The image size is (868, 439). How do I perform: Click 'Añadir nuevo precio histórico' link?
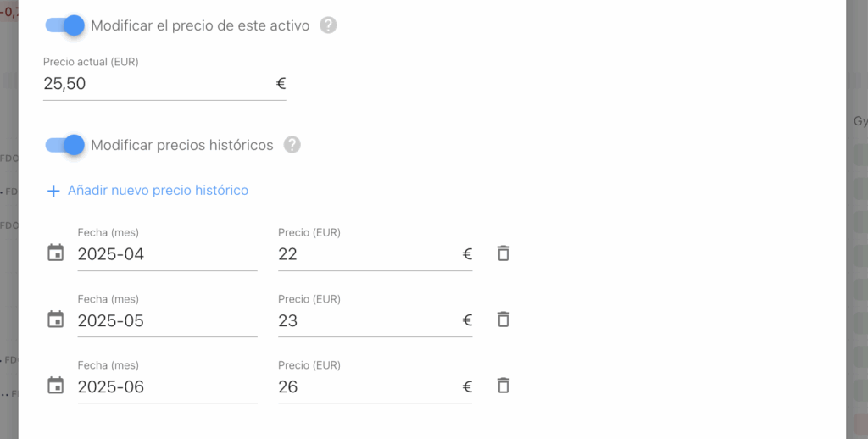point(158,191)
